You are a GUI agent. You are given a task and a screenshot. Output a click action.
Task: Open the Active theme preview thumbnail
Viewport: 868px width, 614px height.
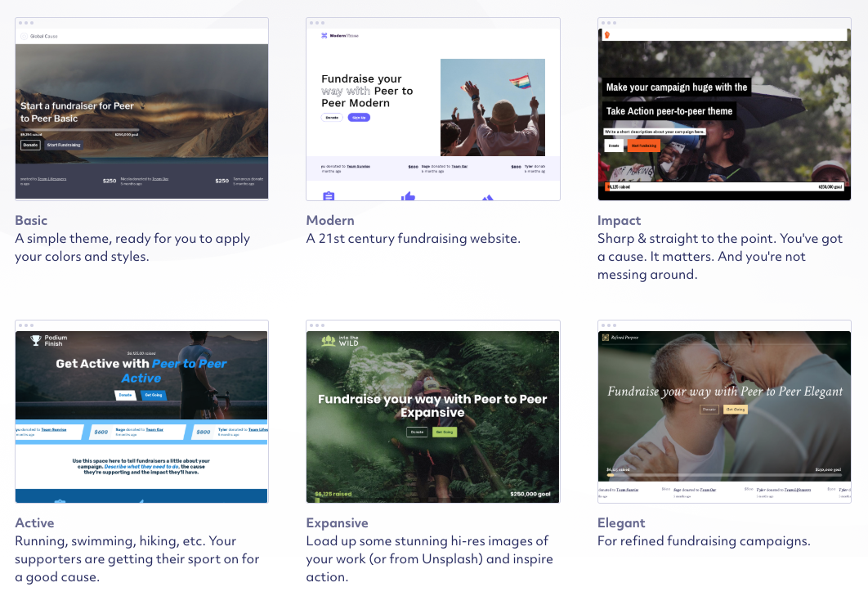tap(141, 411)
